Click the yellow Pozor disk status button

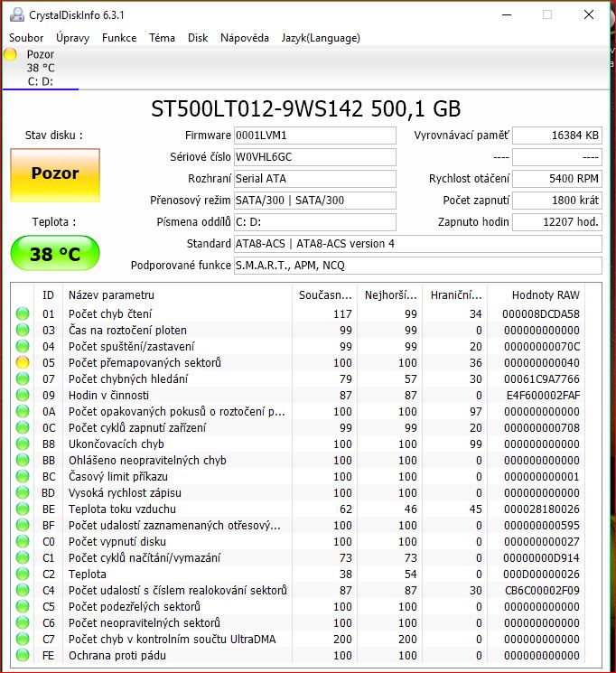[55, 175]
